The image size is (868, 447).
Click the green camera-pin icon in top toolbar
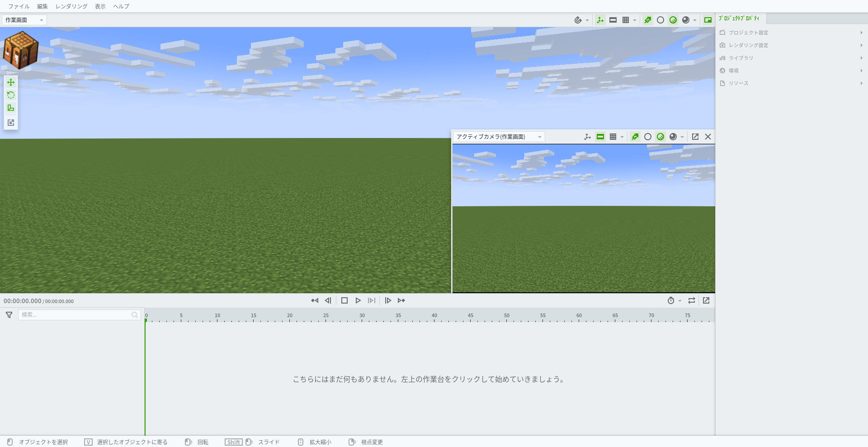pos(647,20)
